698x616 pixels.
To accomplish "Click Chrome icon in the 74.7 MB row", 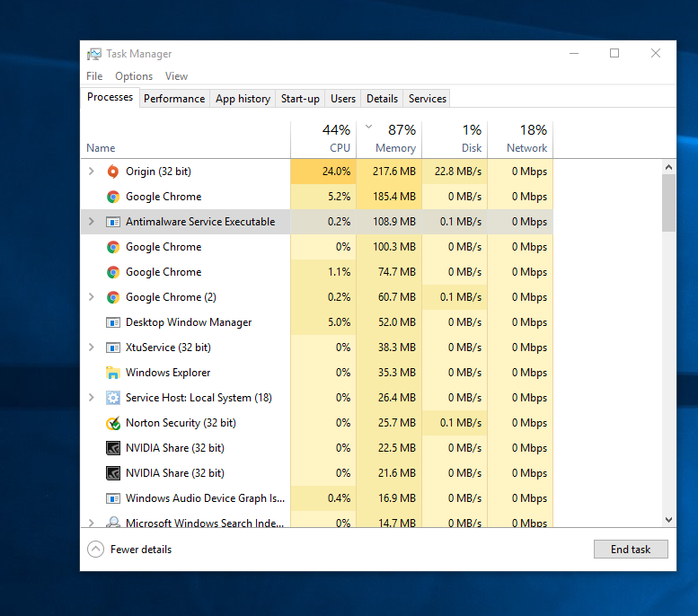I will click(x=113, y=272).
